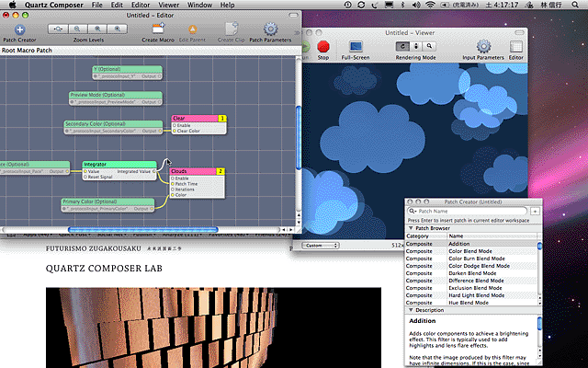Select the Color Dodge Blend Mode patch
Image resolution: width=588 pixels, height=368 pixels.
(x=471, y=266)
